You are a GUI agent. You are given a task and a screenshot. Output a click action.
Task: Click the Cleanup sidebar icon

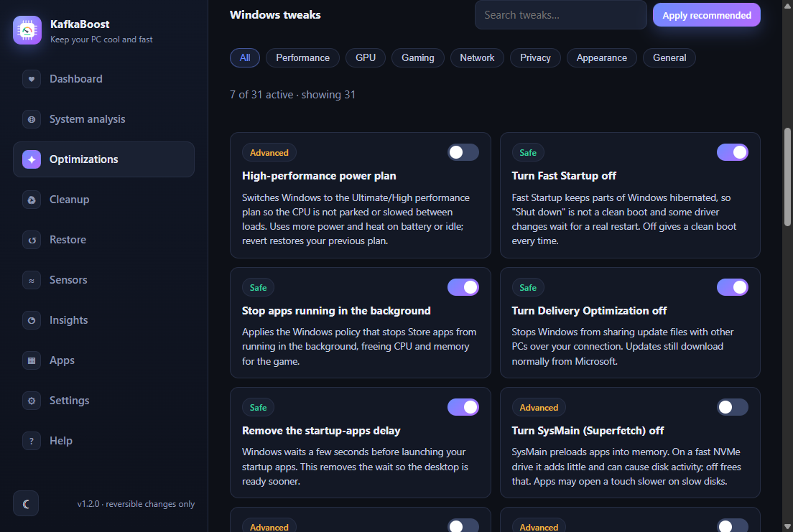[x=32, y=200]
